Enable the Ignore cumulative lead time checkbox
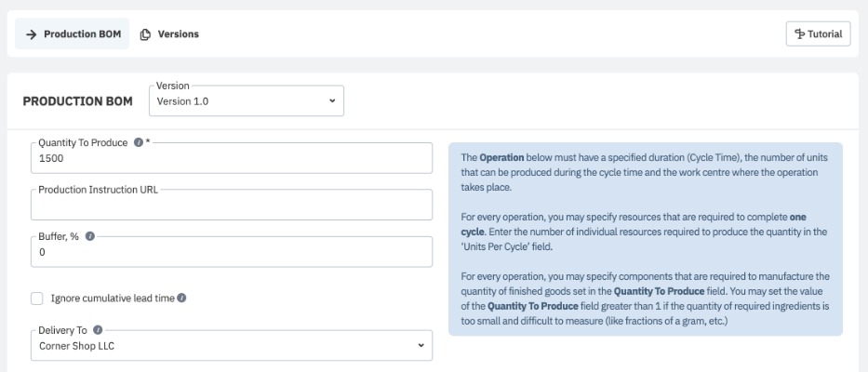This screenshot has height=372, width=868. [37, 298]
